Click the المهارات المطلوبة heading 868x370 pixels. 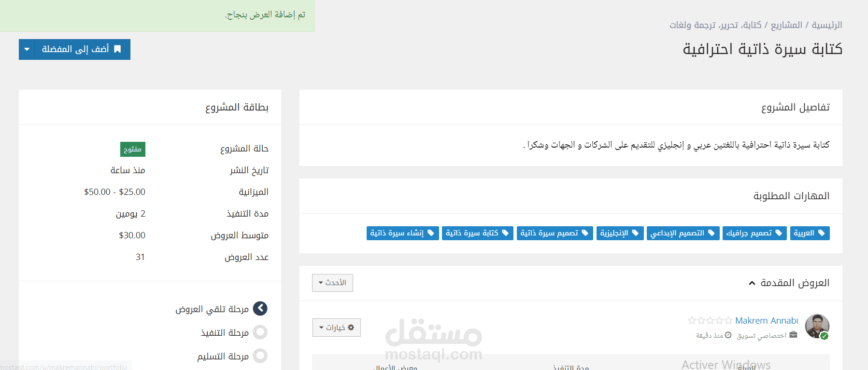pos(792,196)
